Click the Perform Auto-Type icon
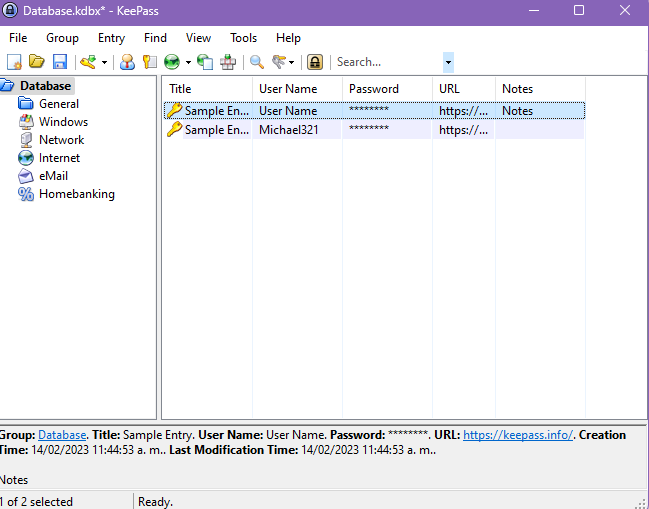This screenshot has width=649, height=509. click(228, 62)
